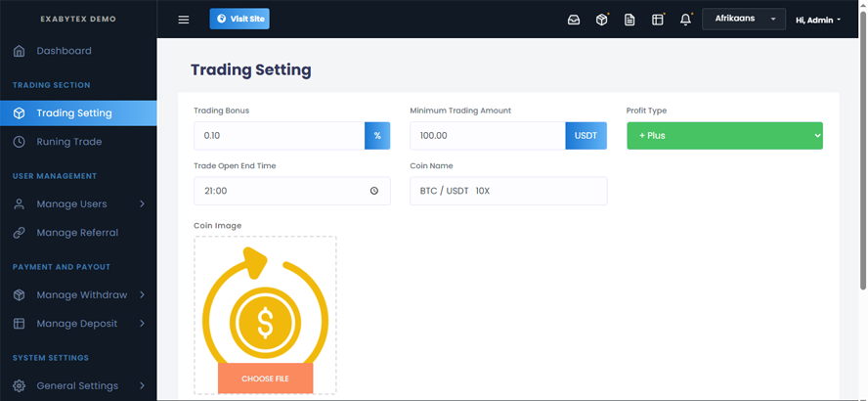
Task: Click the General Settings gear icon
Action: (19, 385)
